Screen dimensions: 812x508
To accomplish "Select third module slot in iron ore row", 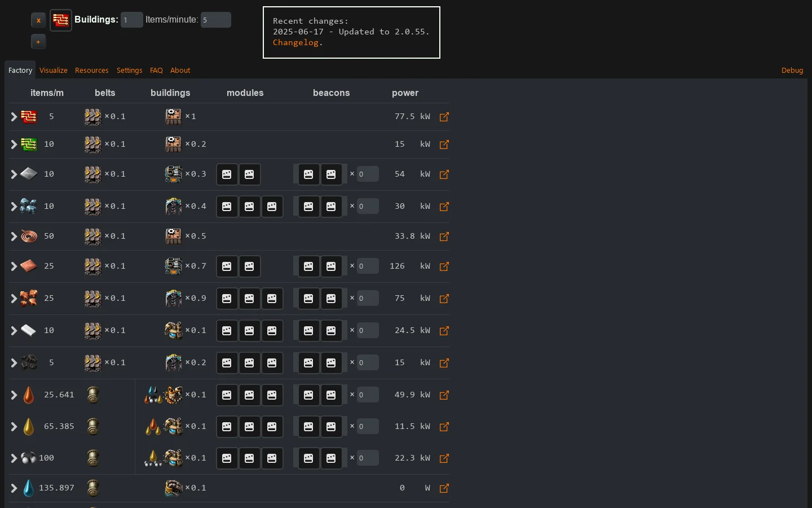I will point(272,207).
